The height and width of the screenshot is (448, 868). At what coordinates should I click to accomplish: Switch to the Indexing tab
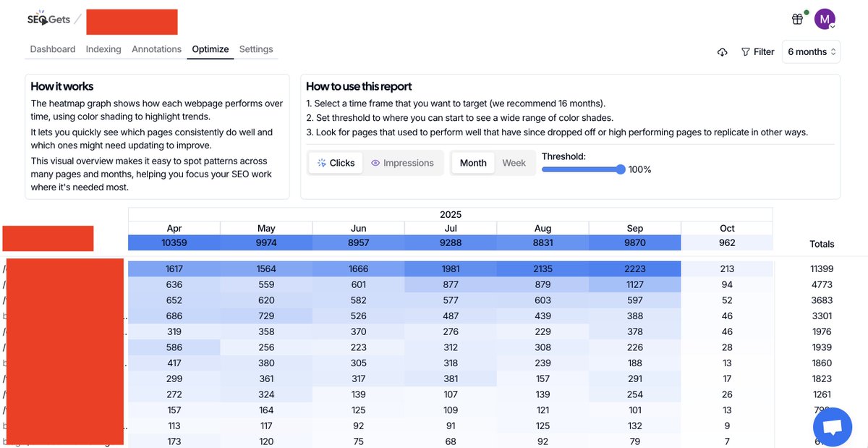tap(103, 49)
